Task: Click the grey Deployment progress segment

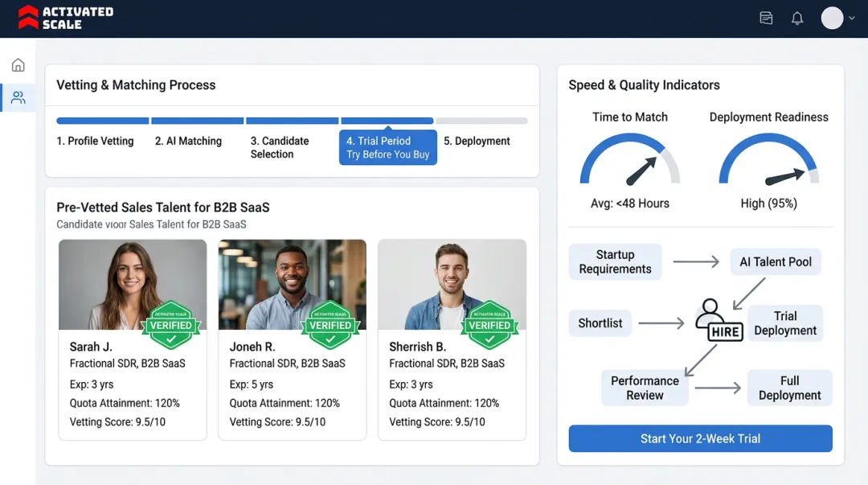Action: (481, 121)
